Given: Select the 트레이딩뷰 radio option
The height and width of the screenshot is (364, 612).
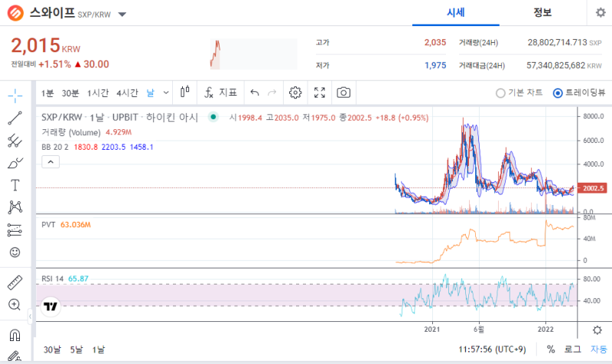Looking at the screenshot, I should tap(579, 93).
